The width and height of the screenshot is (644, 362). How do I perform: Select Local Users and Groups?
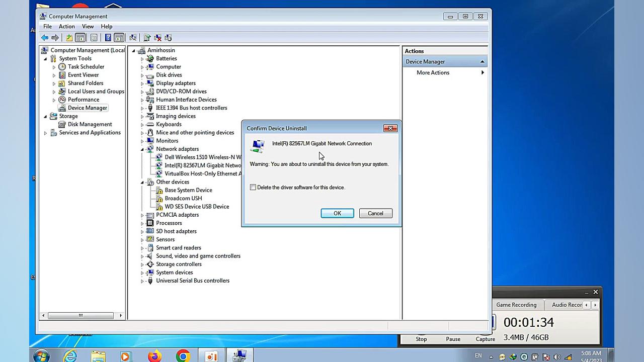pos(96,92)
